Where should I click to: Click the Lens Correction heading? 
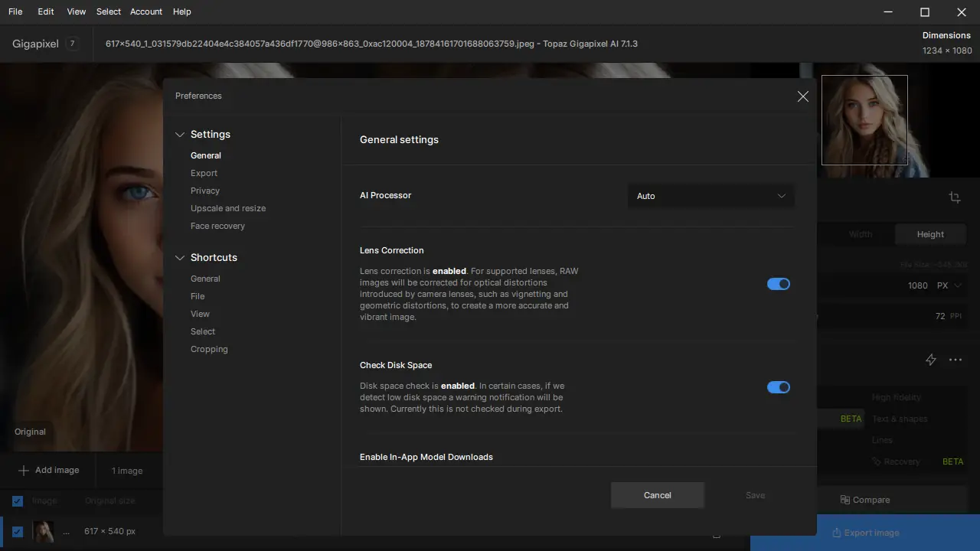(392, 250)
